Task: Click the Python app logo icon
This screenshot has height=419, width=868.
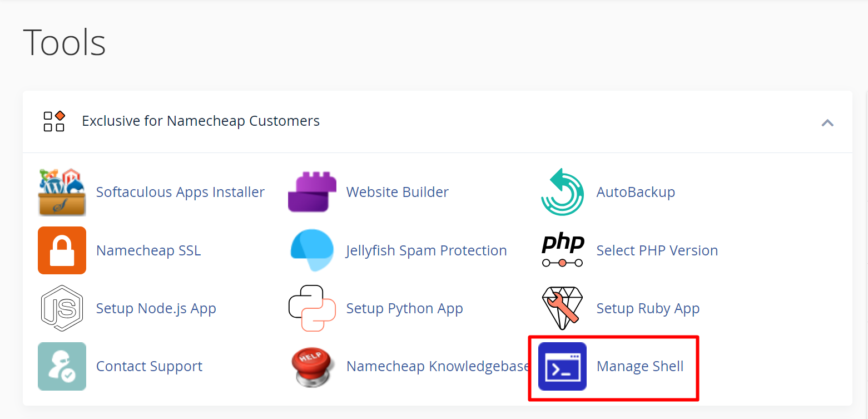Action: 312,308
